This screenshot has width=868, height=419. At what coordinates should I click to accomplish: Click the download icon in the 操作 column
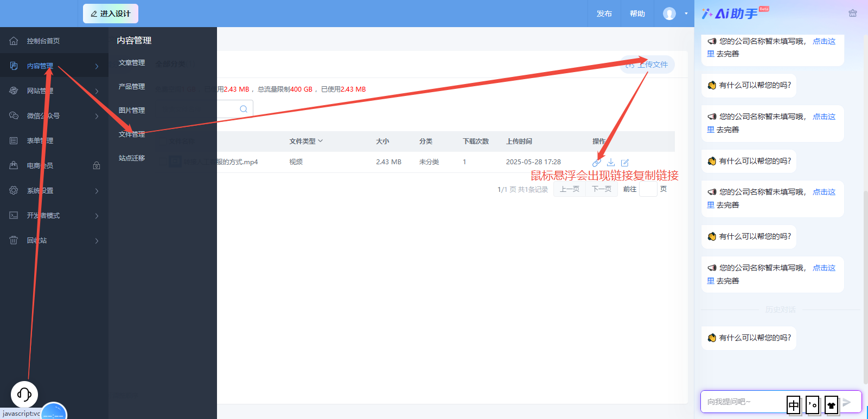(x=611, y=163)
